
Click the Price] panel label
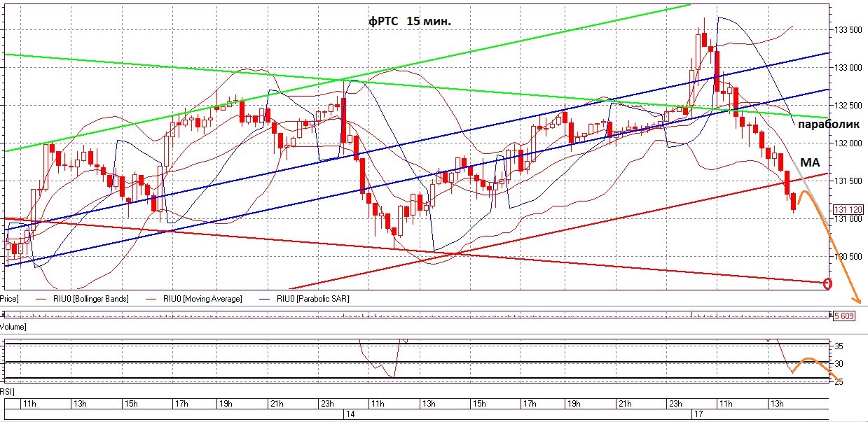(9, 299)
